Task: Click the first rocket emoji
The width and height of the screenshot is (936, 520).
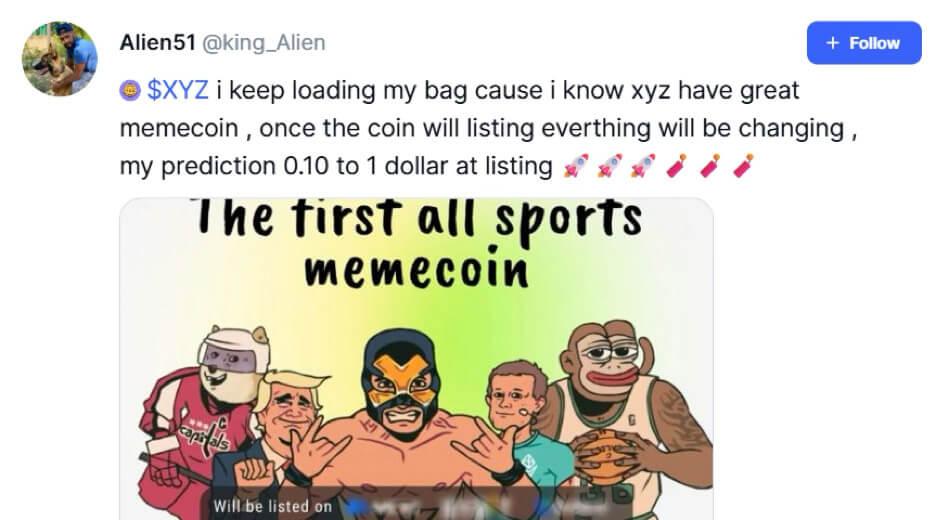Action: coord(575,165)
